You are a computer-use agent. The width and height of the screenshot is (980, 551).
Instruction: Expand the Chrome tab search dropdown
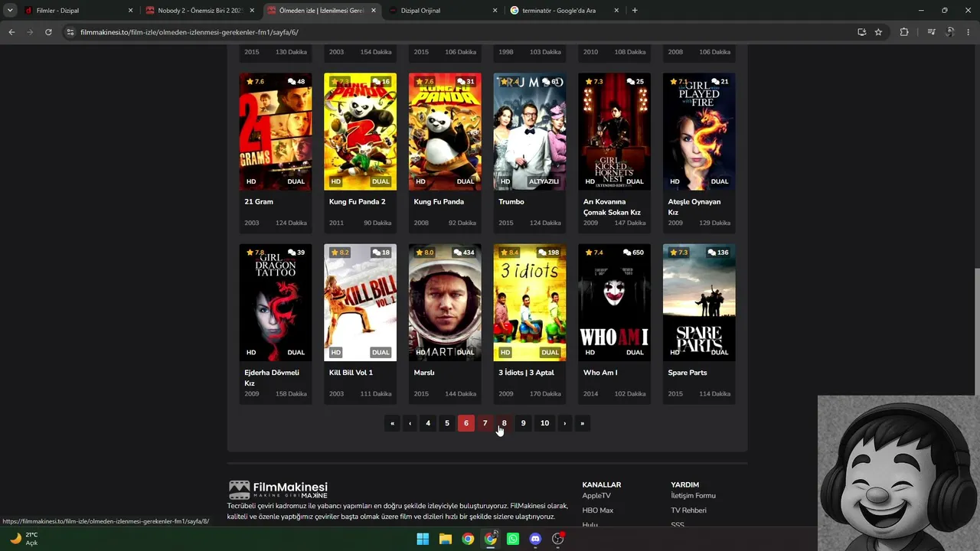pyautogui.click(x=10, y=11)
